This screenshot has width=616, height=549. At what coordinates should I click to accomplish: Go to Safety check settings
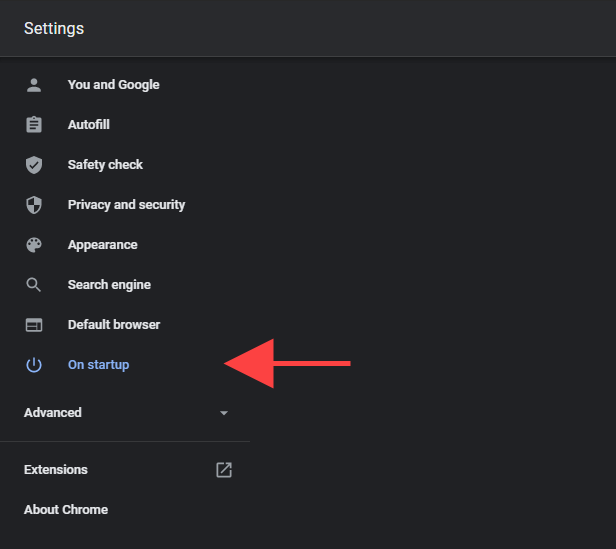click(x=105, y=165)
